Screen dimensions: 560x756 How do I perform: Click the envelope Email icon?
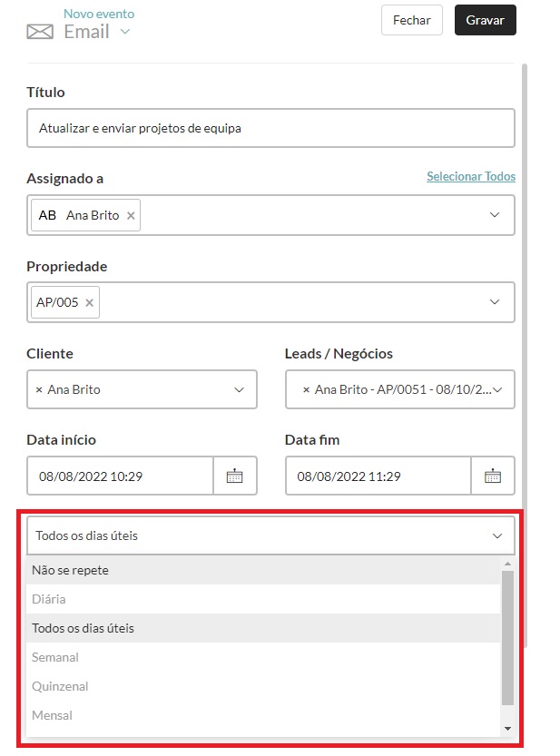[x=40, y=33]
